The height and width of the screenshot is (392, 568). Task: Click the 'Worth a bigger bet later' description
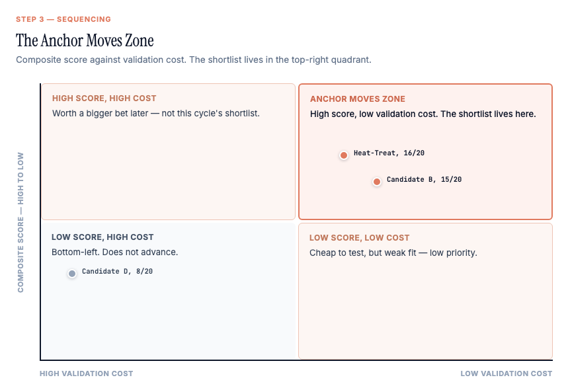tap(156, 114)
